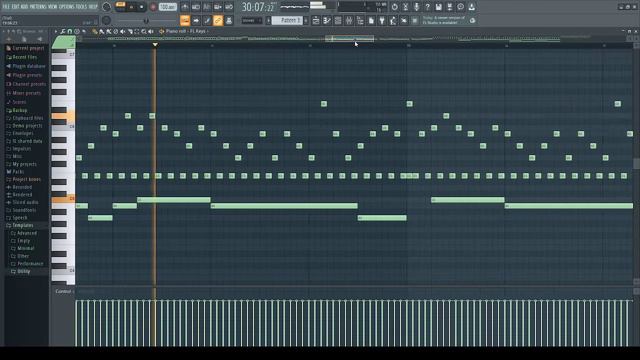Click the microphone recording icon

(416, 7)
